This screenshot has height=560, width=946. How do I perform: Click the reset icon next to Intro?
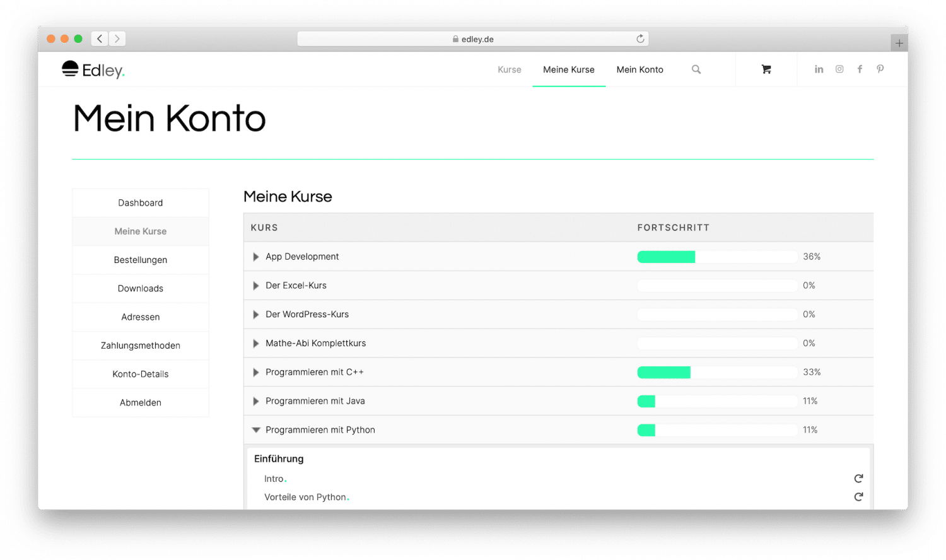pos(858,479)
